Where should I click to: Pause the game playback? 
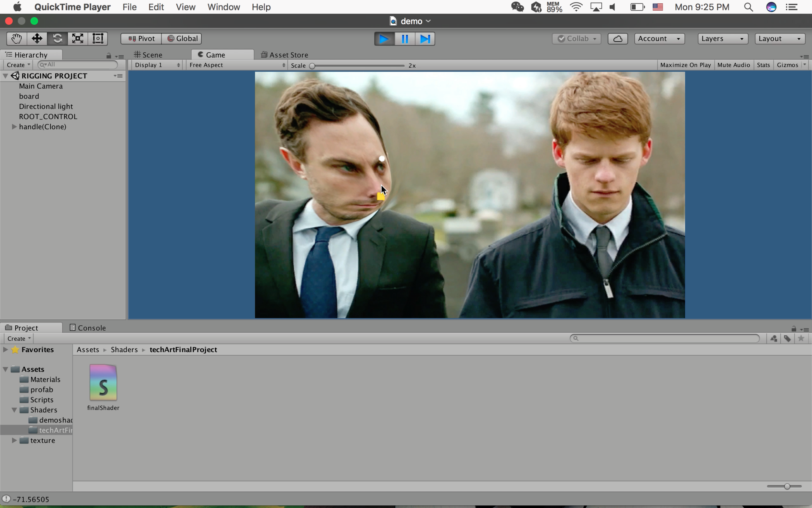click(405, 39)
